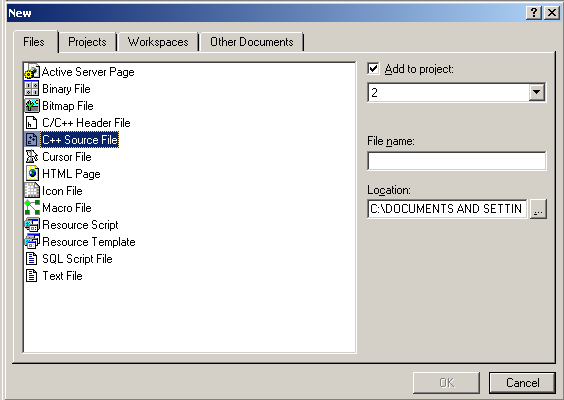Switch to the Files tab
564x400 pixels.
click(34, 42)
